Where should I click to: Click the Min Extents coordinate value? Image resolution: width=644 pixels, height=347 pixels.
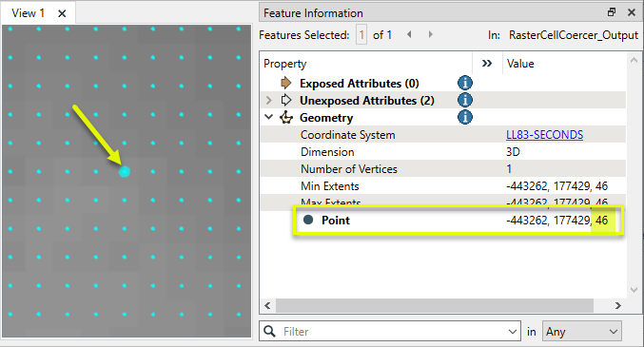(x=556, y=186)
